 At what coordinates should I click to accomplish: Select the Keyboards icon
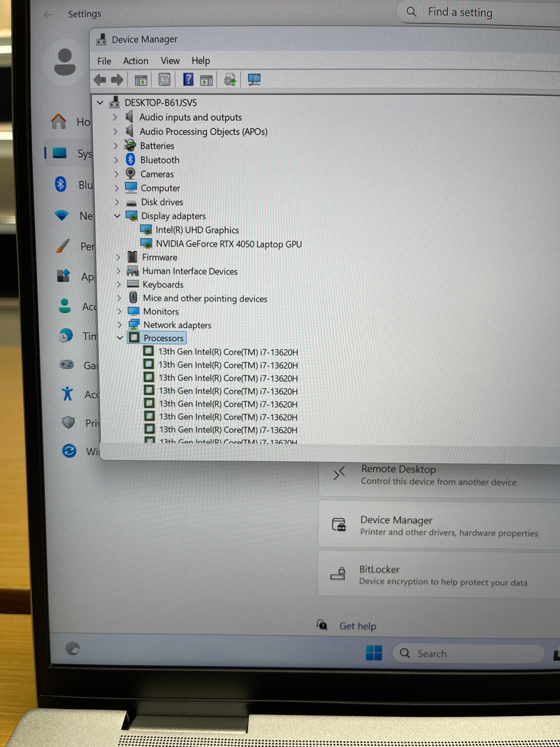pyautogui.click(x=133, y=284)
